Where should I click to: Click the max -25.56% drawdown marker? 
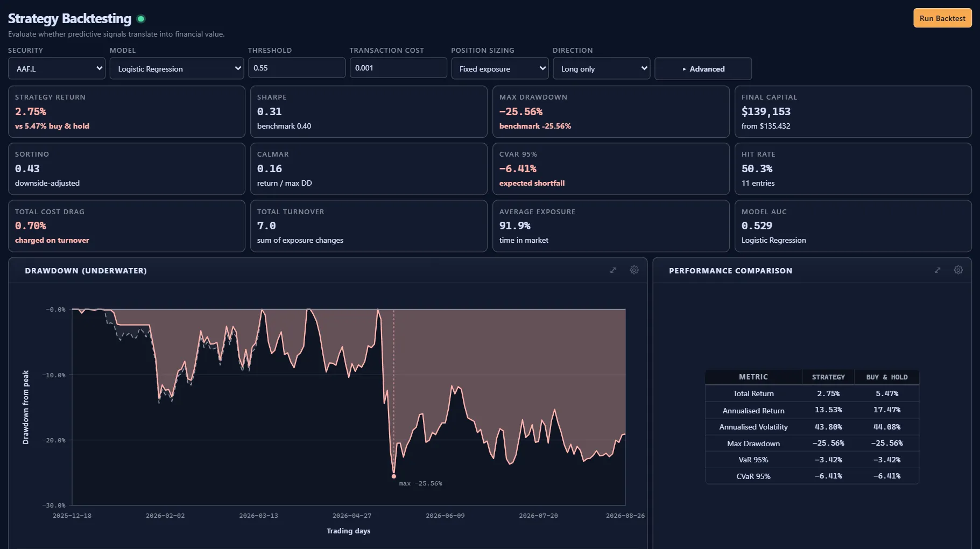[x=394, y=476]
